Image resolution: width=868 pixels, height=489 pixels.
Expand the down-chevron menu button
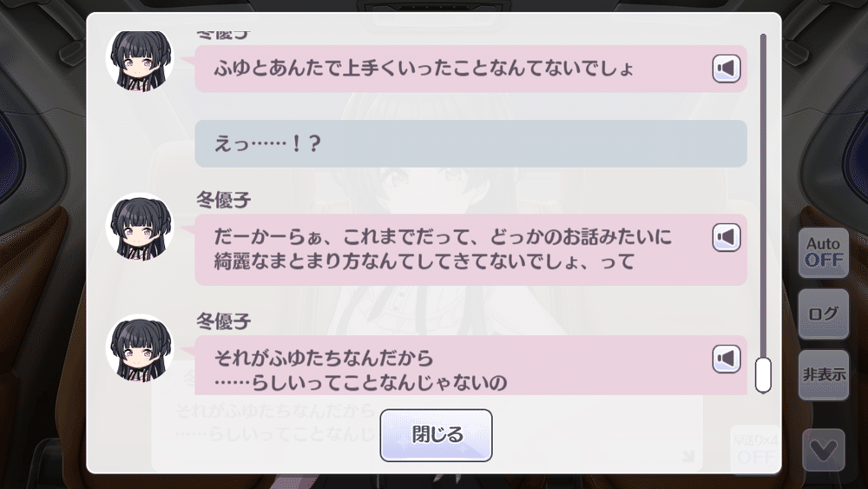[824, 450]
